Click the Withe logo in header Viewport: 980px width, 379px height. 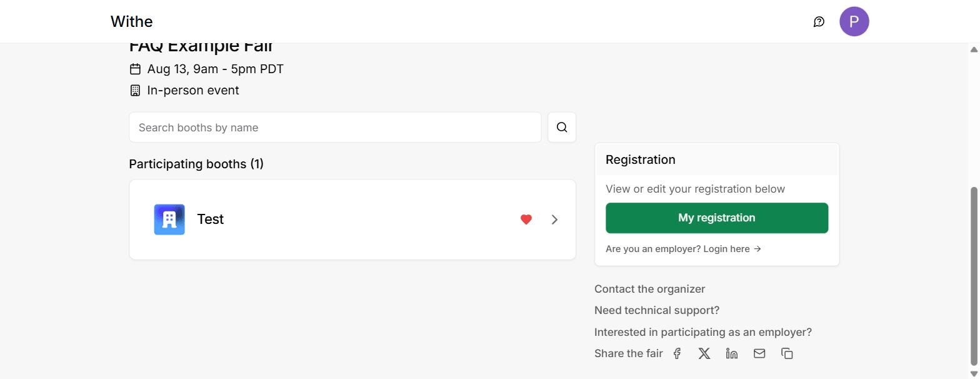click(x=132, y=22)
